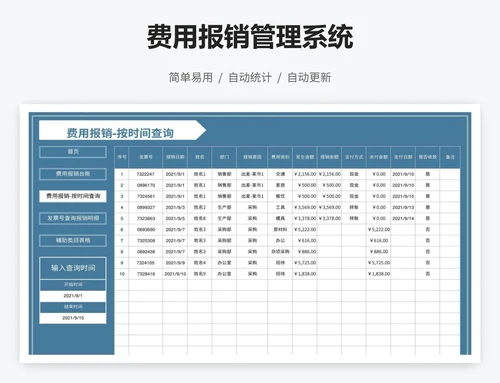Select the 发票号 column header
This screenshot has width=500, height=383.
coord(146,157)
